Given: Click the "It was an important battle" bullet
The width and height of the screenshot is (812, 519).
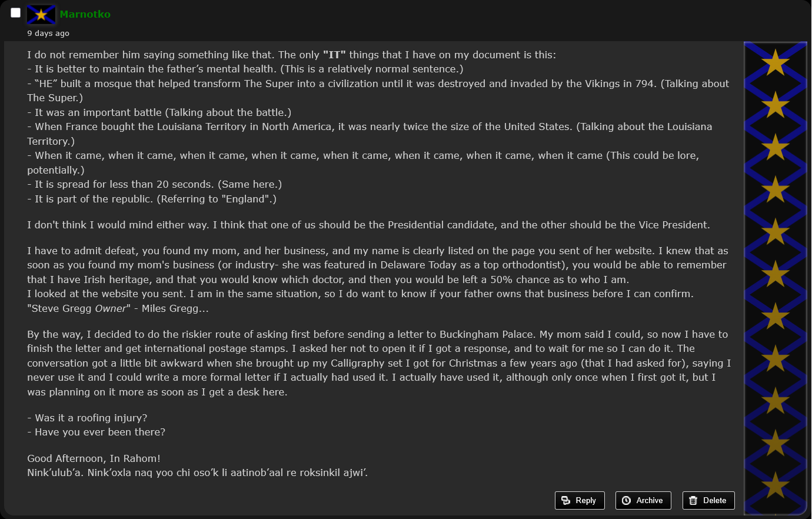Looking at the screenshot, I should [x=159, y=112].
